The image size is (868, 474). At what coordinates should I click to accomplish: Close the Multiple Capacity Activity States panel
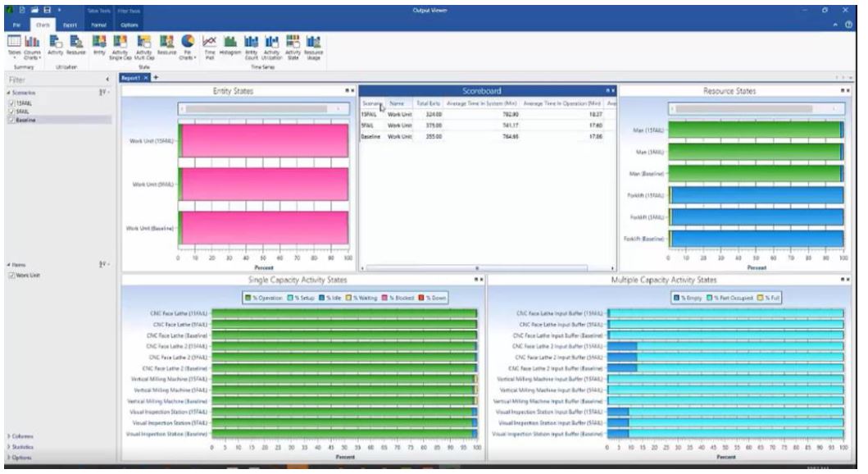(x=847, y=280)
